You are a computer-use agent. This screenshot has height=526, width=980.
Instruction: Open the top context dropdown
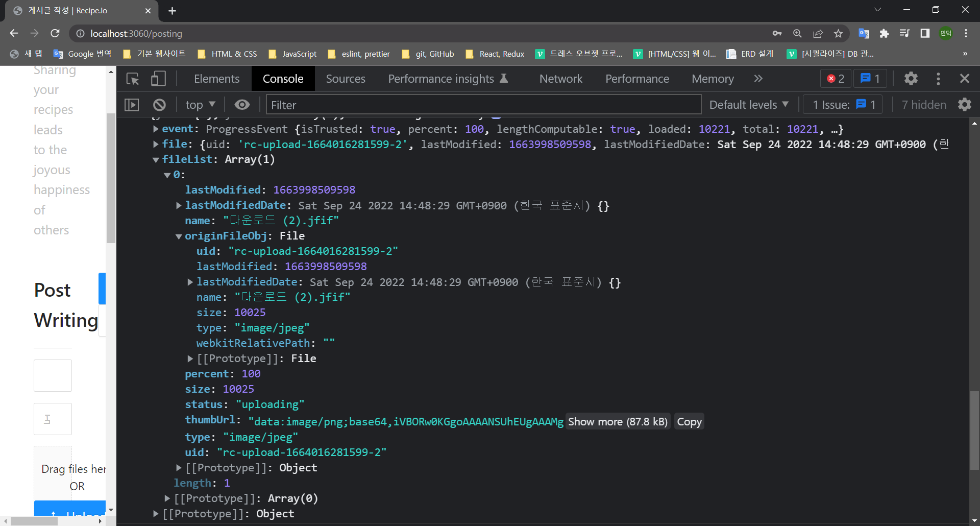[x=200, y=105]
